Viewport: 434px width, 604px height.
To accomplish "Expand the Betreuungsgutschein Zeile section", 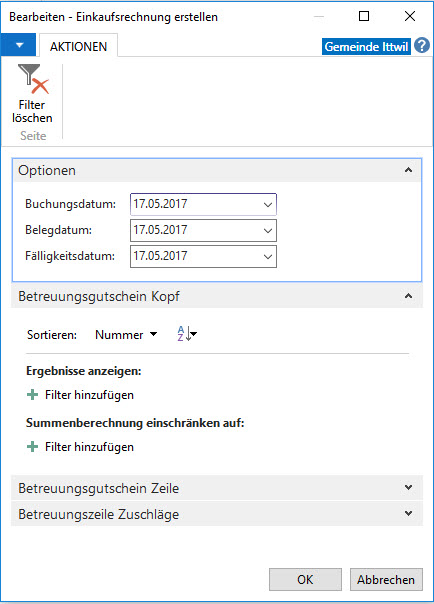I will (x=408, y=487).
